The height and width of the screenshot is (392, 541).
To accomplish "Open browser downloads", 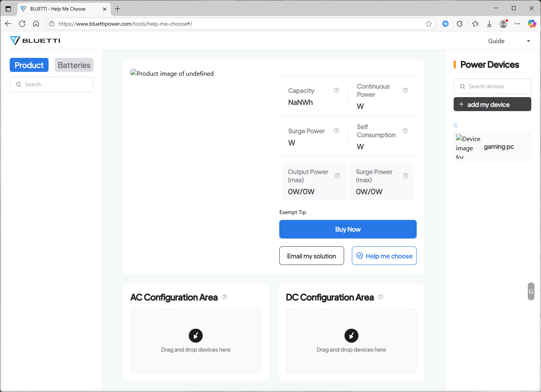I will click(489, 24).
